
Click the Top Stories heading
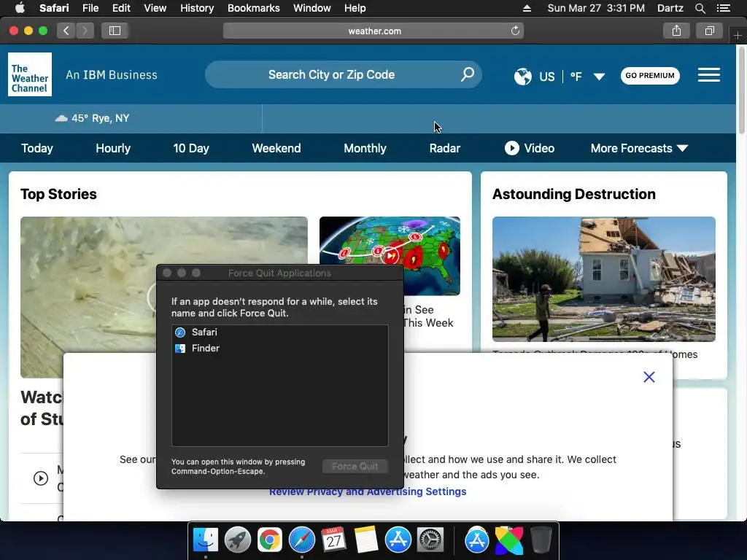click(58, 194)
